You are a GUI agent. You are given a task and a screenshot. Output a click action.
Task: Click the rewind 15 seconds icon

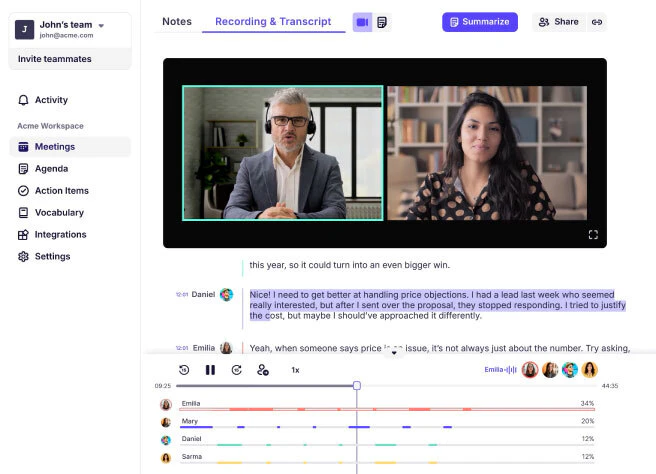[x=184, y=370]
